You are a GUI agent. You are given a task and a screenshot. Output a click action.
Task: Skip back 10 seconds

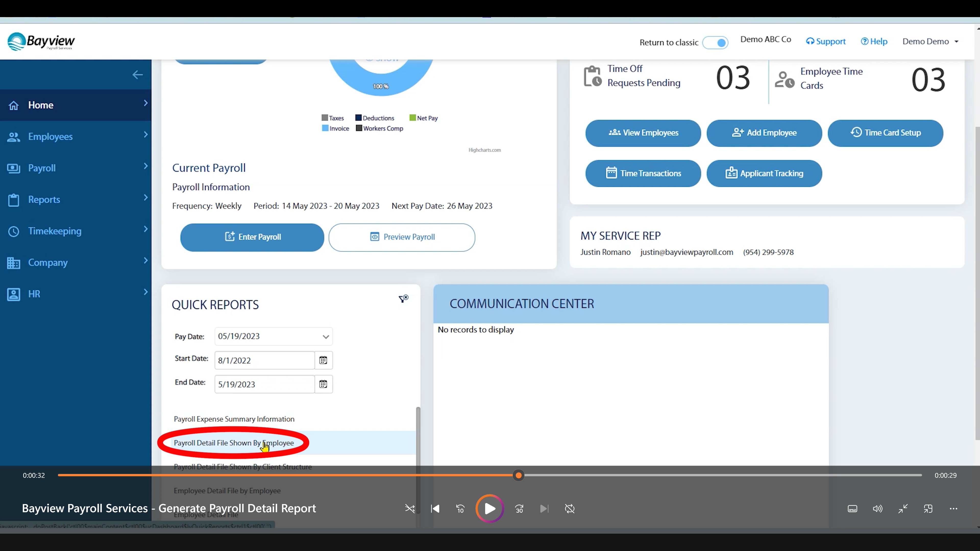coord(460,509)
